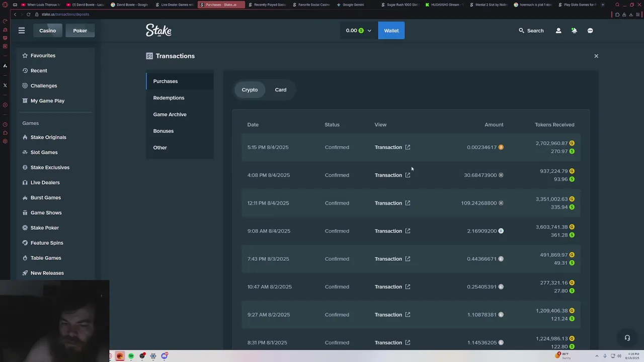Open Transaction link for 10:47 AM 8/2/2025
Viewport: 644px width, 362px height.
click(392, 287)
